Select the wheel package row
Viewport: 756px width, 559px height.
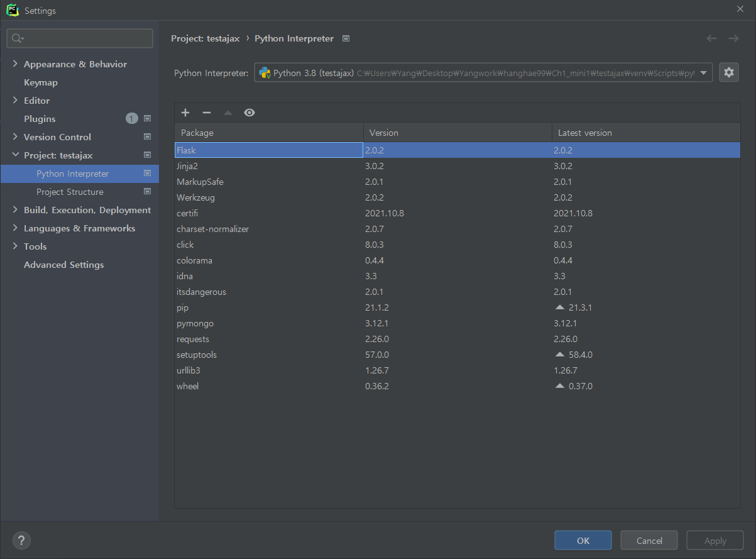(457, 386)
